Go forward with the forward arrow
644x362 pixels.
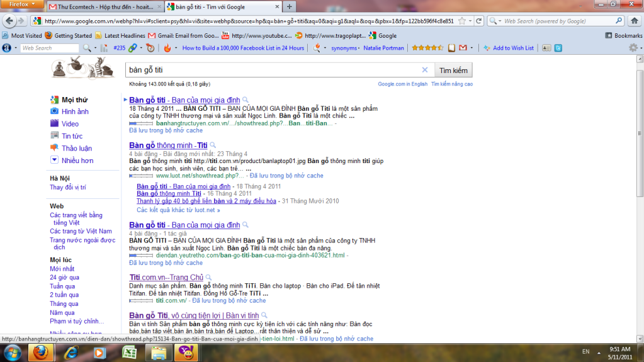pos(21,21)
